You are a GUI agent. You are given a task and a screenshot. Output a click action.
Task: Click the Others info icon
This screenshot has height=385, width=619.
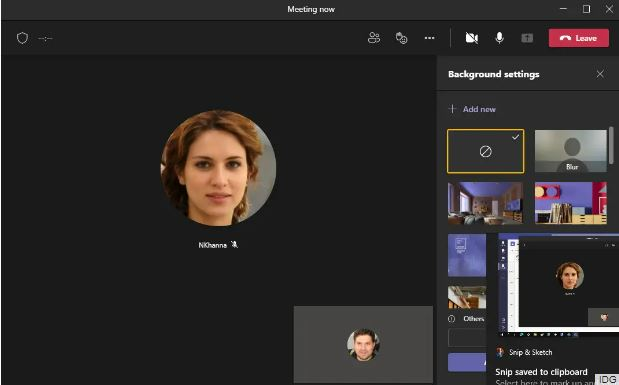[x=452, y=319]
